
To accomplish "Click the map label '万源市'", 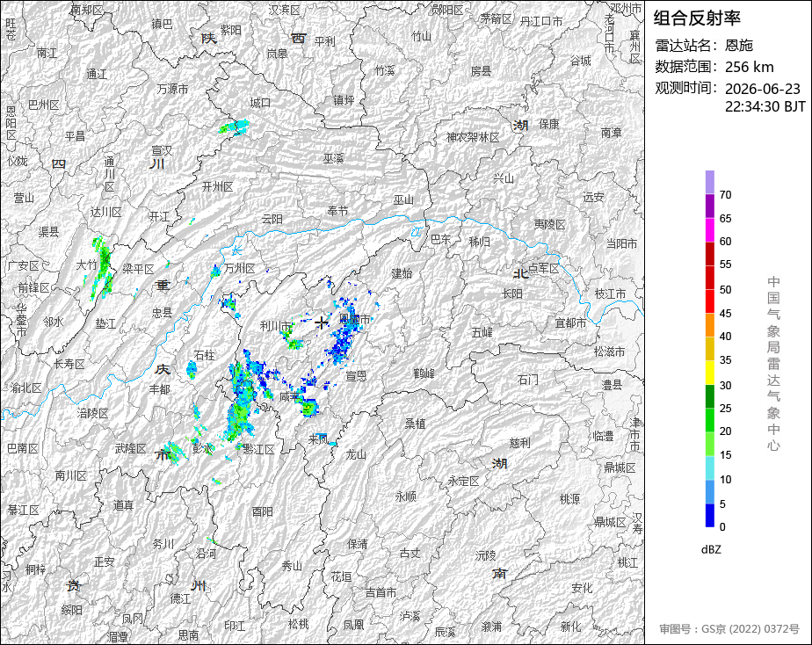I will click(x=172, y=89).
